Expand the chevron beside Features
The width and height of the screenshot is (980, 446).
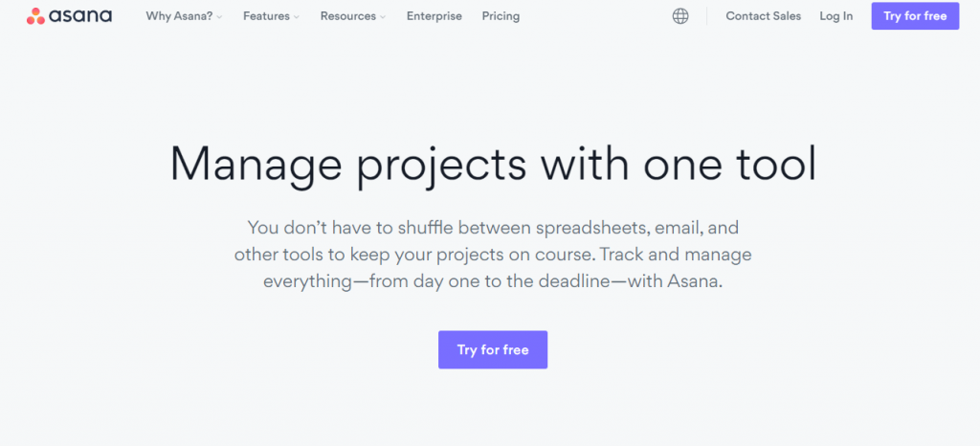point(297,17)
